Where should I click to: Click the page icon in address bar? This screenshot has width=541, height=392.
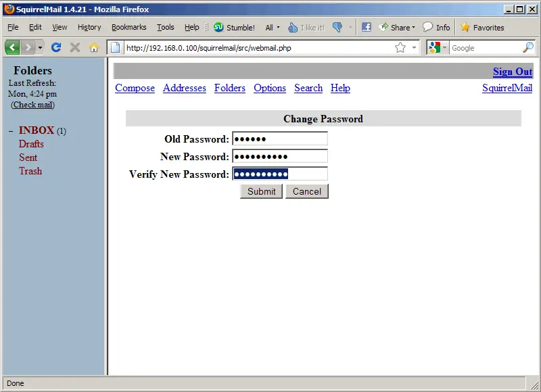[x=115, y=47]
